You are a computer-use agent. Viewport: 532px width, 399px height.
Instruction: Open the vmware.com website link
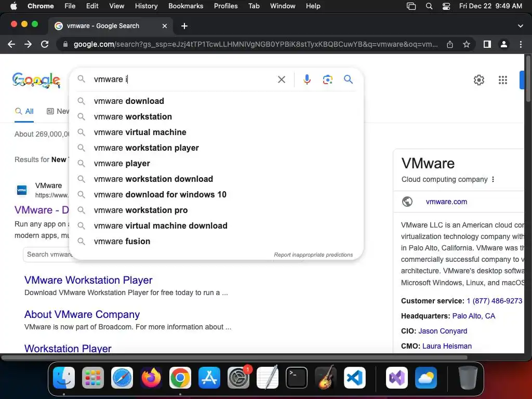(446, 202)
